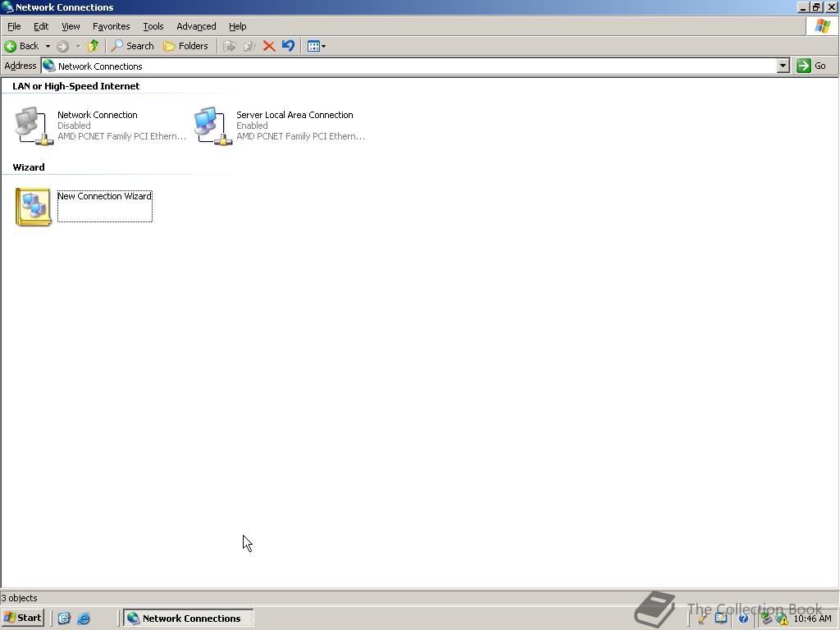Select Server Local Area Connection label
Screen dimensions: 840x630
pyautogui.click(x=294, y=115)
